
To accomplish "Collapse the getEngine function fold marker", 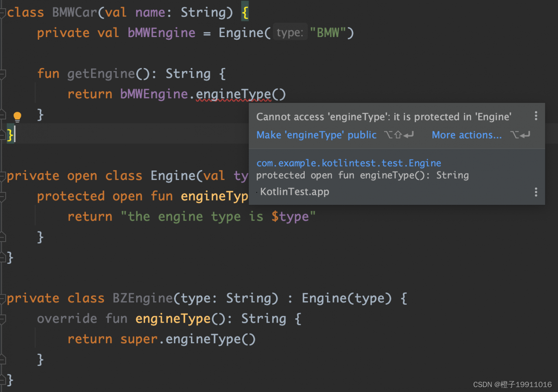I will [x=3, y=74].
